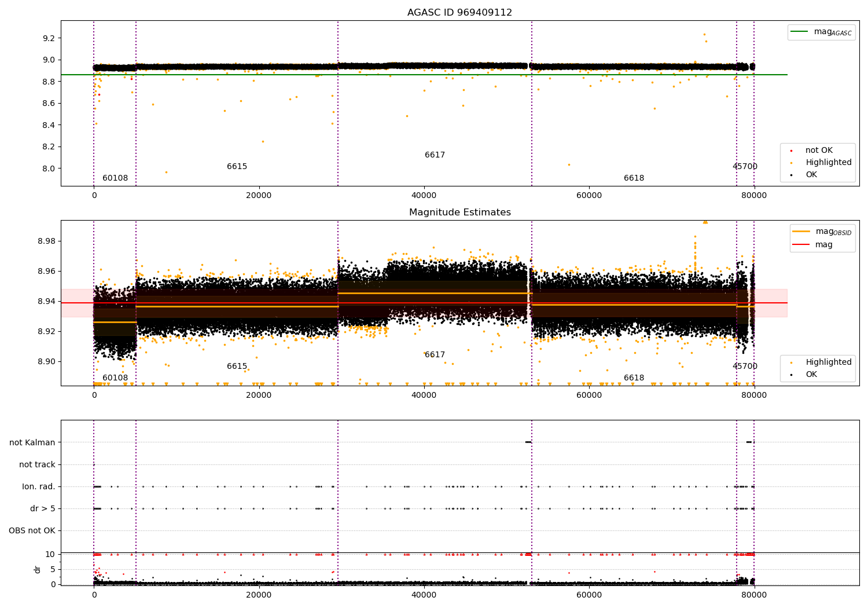This screenshot has width=868, height=608.
Task: Click the 'dr' axis label
Action: pos(38,569)
